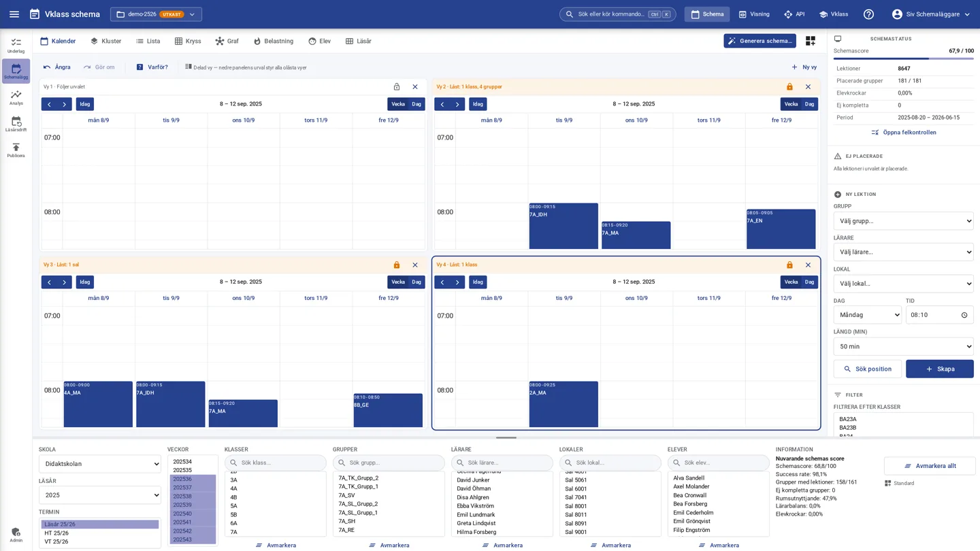Open the hamburger main menu
Image resolution: width=980 pixels, height=551 pixels.
click(14, 14)
